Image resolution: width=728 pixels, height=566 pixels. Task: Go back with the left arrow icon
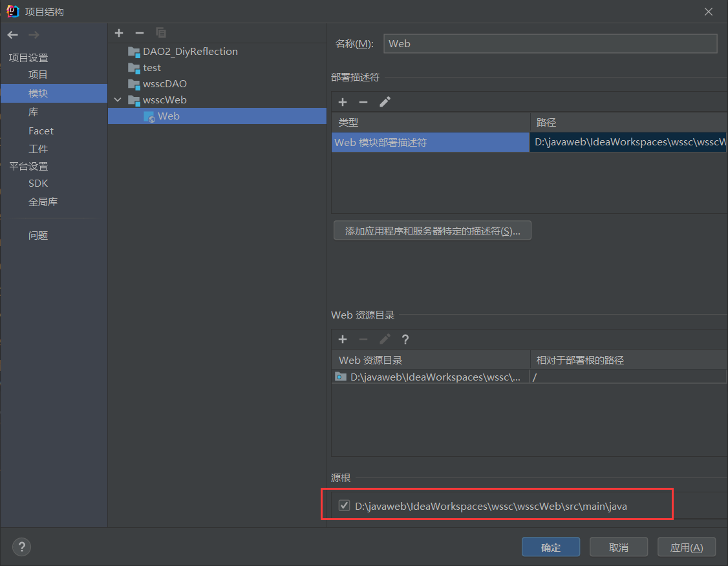12,35
